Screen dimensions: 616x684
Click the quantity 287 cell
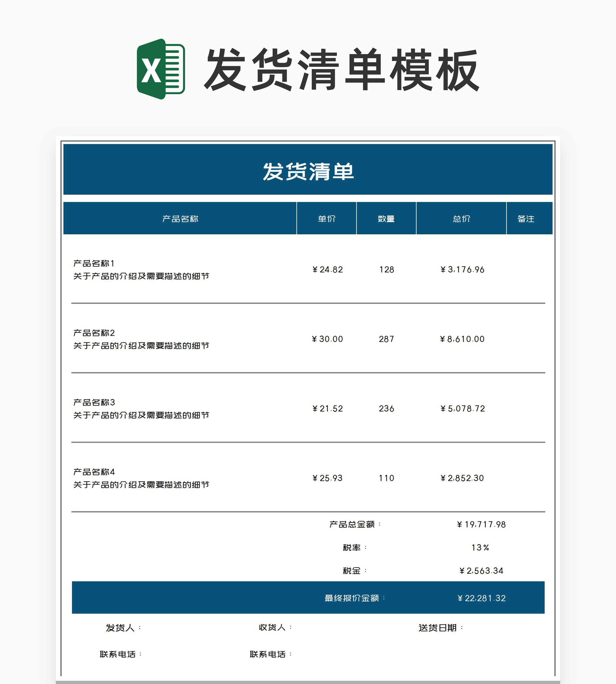click(386, 339)
